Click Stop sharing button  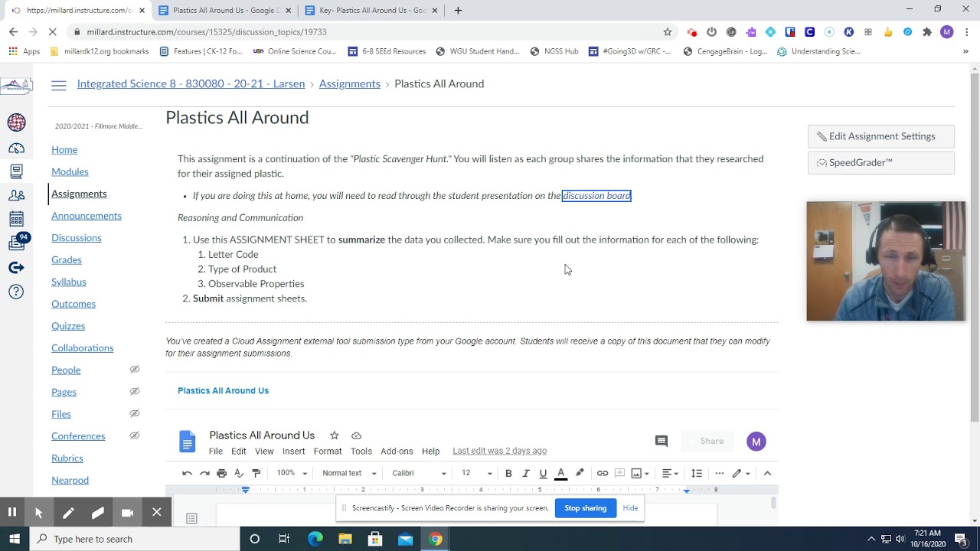click(x=586, y=508)
